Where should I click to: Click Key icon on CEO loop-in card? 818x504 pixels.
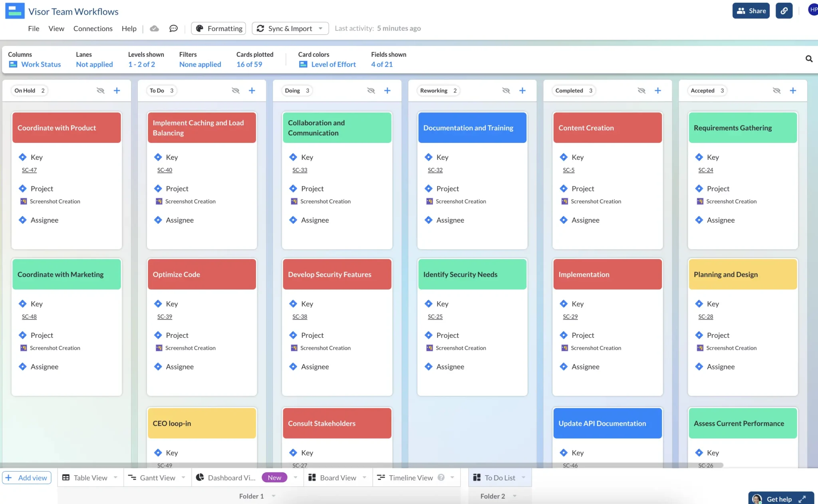pyautogui.click(x=158, y=452)
